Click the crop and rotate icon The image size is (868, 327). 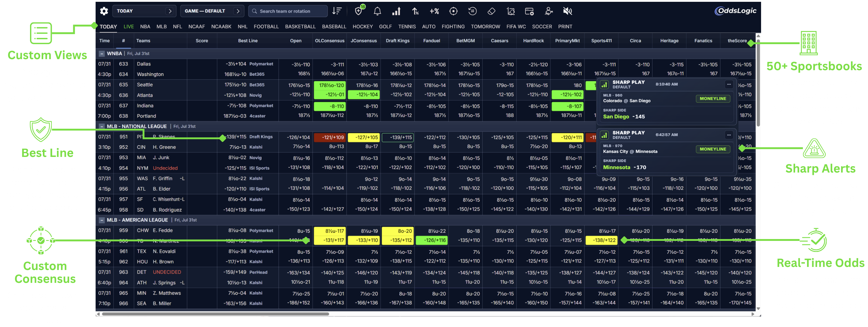510,11
